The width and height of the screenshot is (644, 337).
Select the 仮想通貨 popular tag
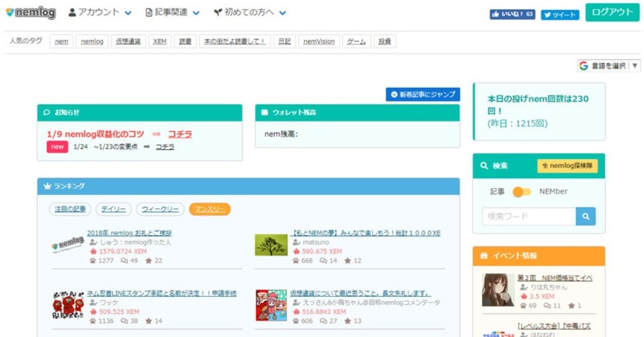click(128, 42)
